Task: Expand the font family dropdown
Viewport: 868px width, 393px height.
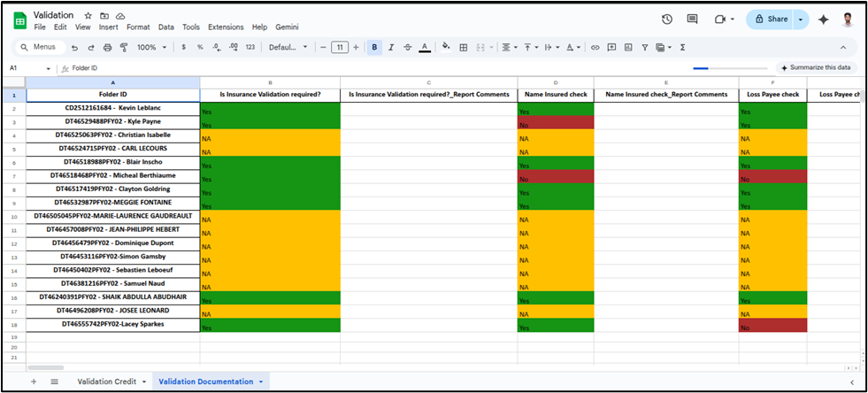Action: point(288,47)
